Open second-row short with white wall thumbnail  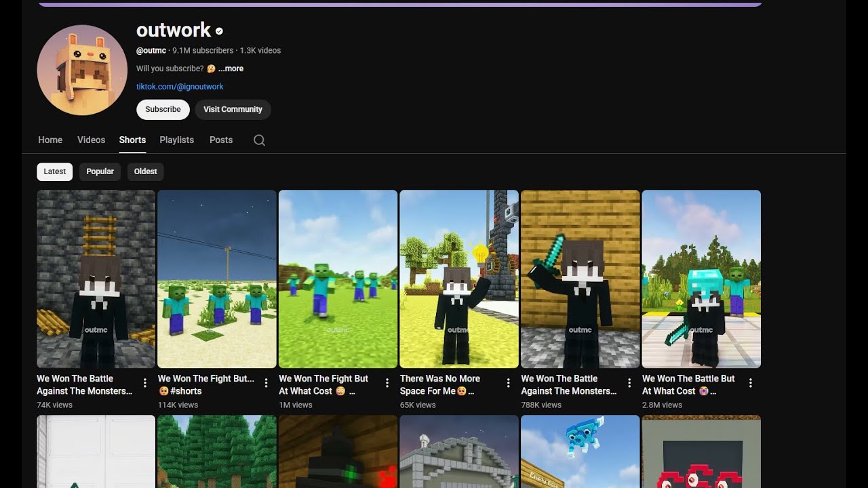[x=96, y=451]
